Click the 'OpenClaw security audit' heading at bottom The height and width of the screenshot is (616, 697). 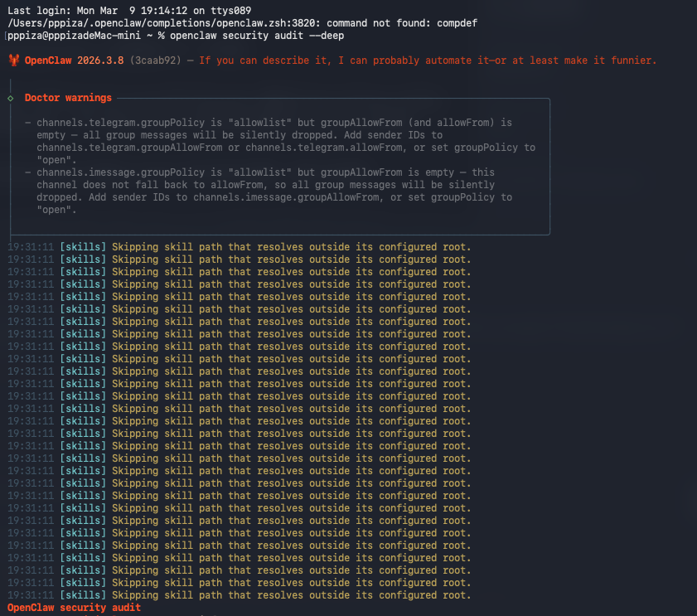click(x=75, y=608)
